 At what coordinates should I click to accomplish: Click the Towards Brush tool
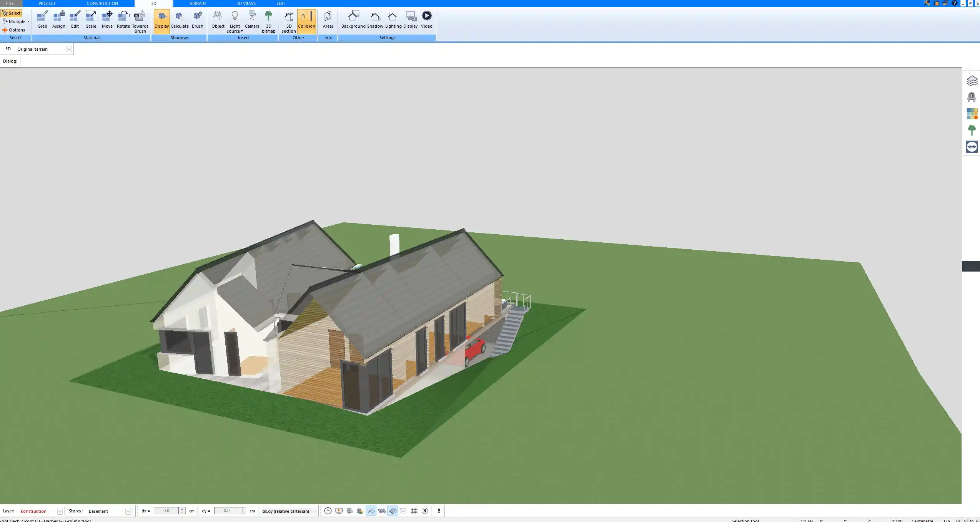click(140, 22)
